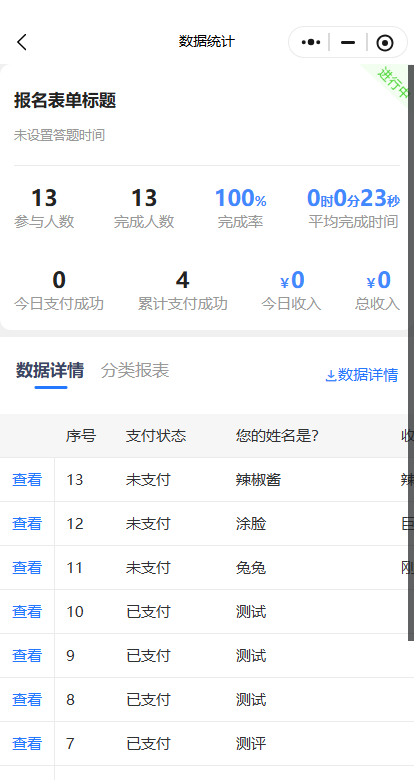The height and width of the screenshot is (780, 414).
Task: Click the 序号 column header
Action: tap(81, 436)
